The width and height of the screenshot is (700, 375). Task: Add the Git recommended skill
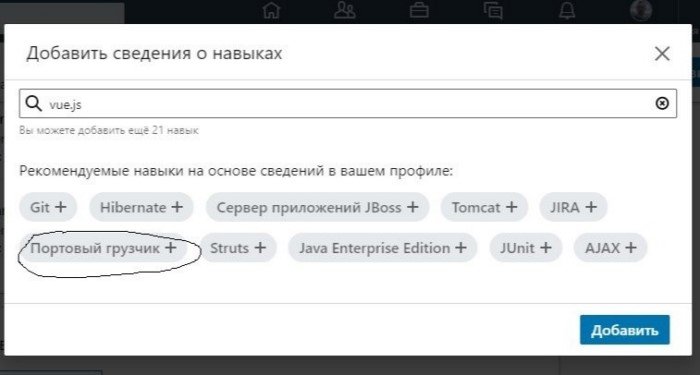(48, 207)
